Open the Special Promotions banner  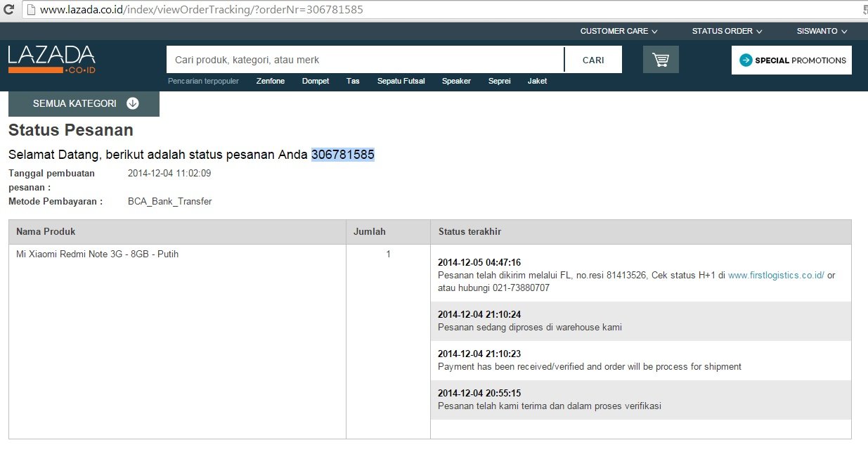791,60
